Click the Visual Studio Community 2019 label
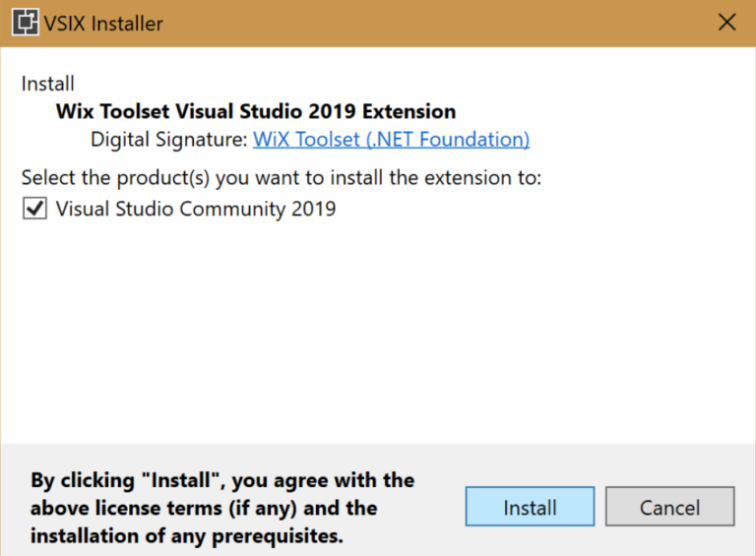The width and height of the screenshot is (756, 556). (196, 209)
